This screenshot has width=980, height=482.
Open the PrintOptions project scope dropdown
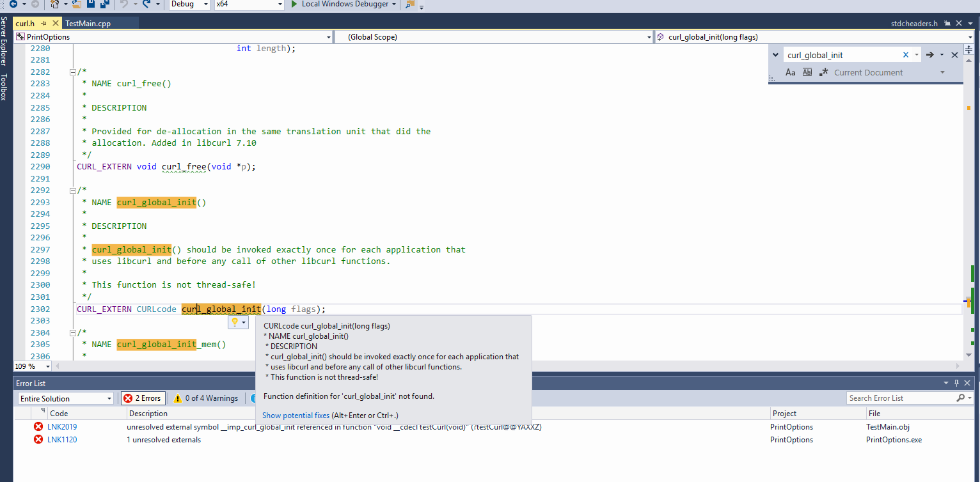[173, 37]
